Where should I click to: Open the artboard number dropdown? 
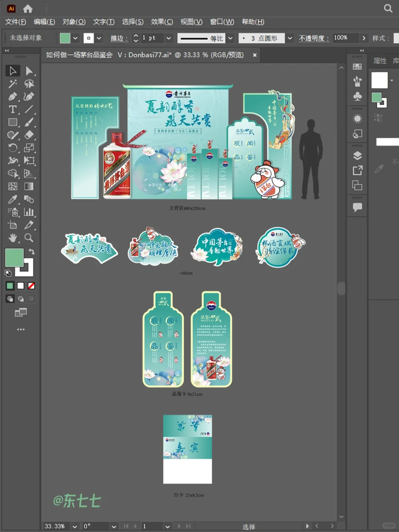point(167,526)
